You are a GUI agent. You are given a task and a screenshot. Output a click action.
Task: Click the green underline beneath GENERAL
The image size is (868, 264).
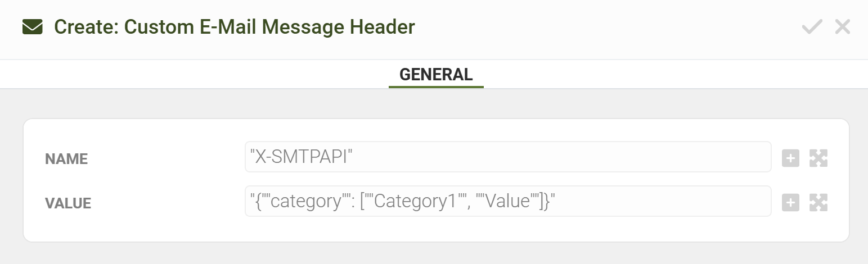click(x=436, y=87)
